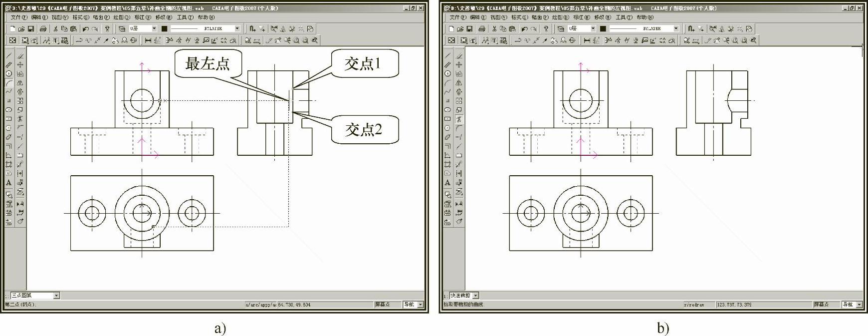The width and height of the screenshot is (868, 336).
Task: Open the 修改(M) menu in window b
Action: [x=603, y=17]
